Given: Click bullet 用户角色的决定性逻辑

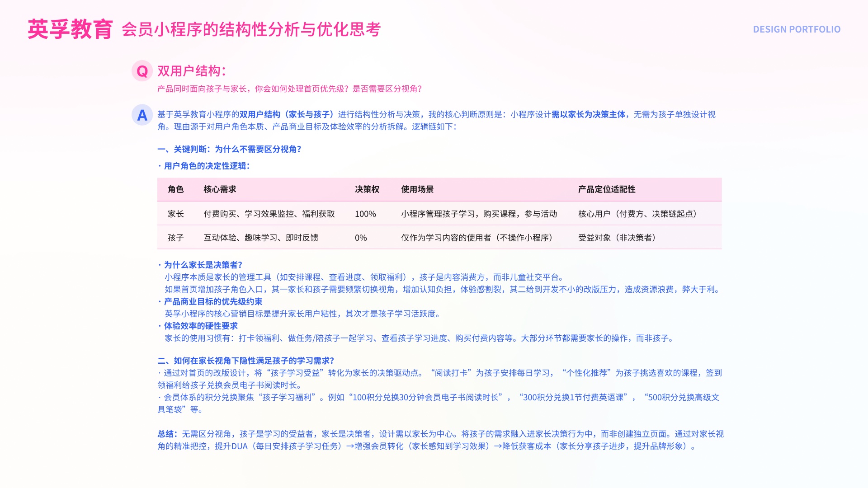Looking at the screenshot, I should [x=204, y=166].
